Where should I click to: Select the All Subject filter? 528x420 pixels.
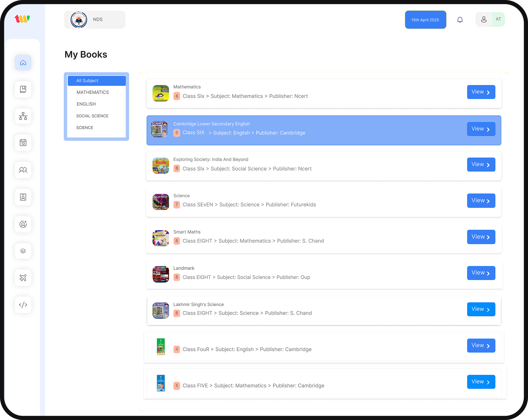(96, 80)
